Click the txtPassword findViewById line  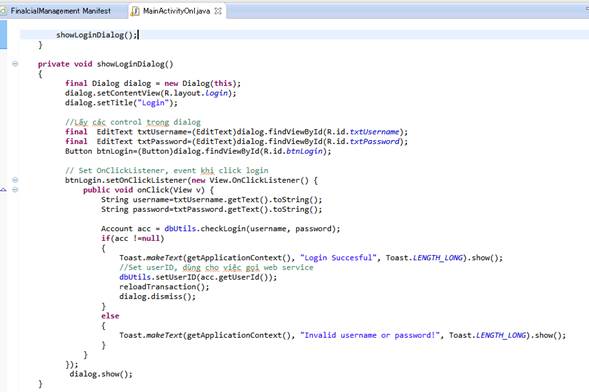236,142
